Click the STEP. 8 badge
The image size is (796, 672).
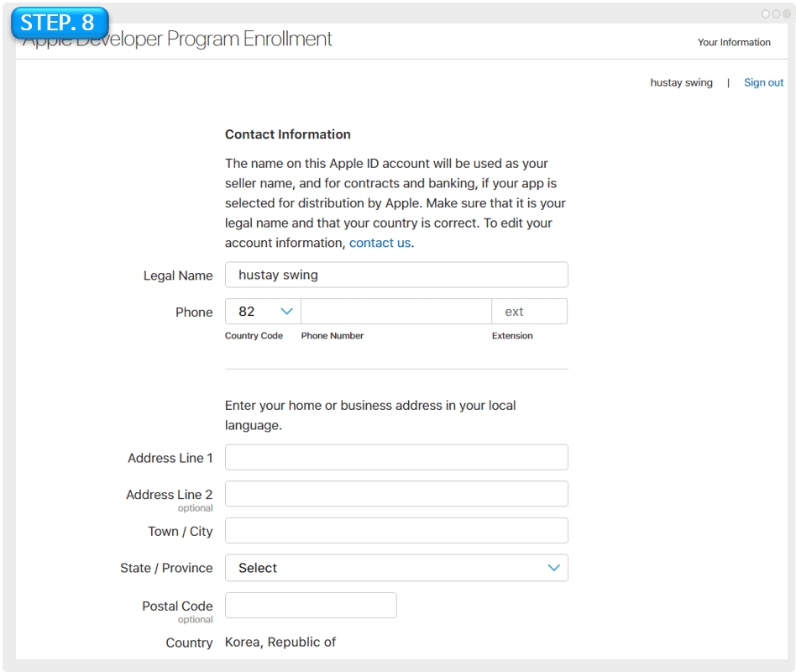[x=59, y=23]
